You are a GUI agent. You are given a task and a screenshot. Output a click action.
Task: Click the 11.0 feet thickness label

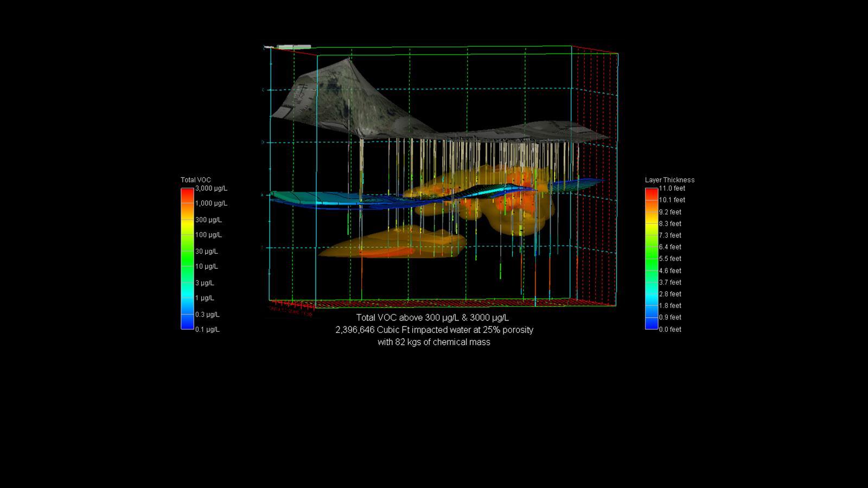[x=672, y=189]
